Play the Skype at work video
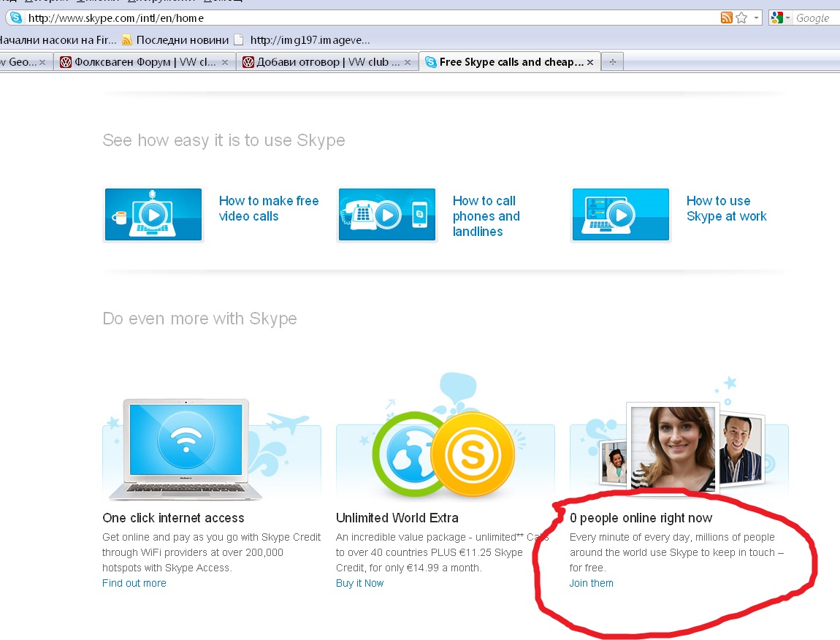 [621, 215]
